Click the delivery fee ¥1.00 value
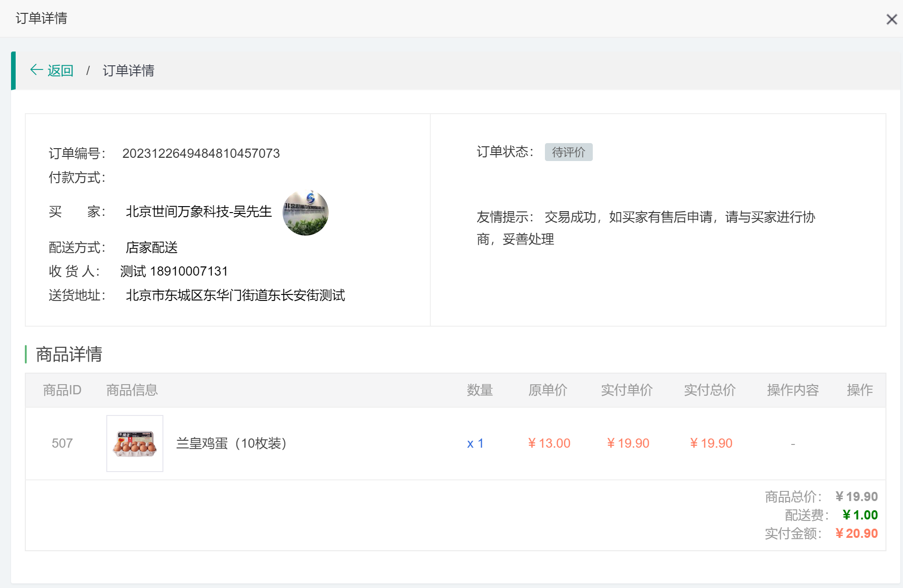Image resolution: width=903 pixels, height=588 pixels. [x=860, y=515]
